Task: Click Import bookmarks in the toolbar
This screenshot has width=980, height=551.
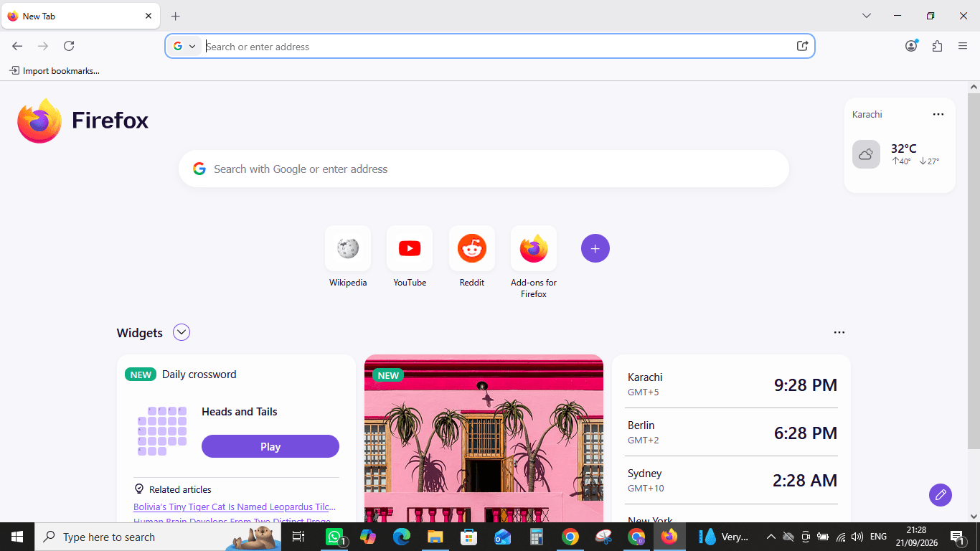Action: click(x=55, y=70)
